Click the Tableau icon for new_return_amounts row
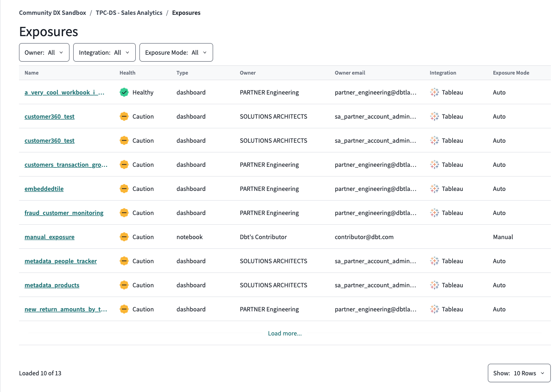Screen dimensions: 555x392 coord(434,309)
